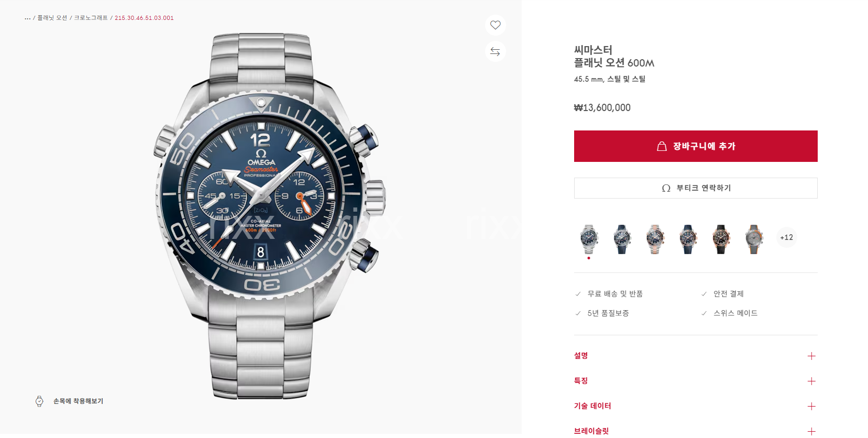Open the 기술 데이터 section

click(x=696, y=406)
